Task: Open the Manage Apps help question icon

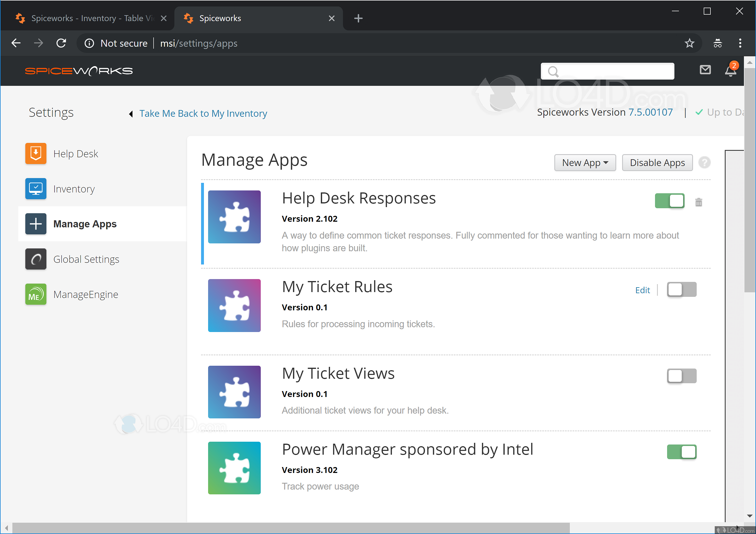Action: 704,163
